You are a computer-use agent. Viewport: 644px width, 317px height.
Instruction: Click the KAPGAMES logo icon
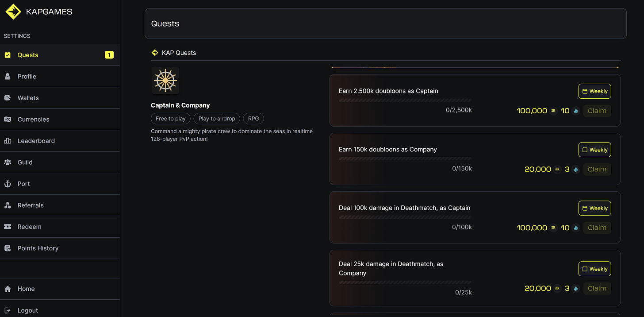pos(13,12)
